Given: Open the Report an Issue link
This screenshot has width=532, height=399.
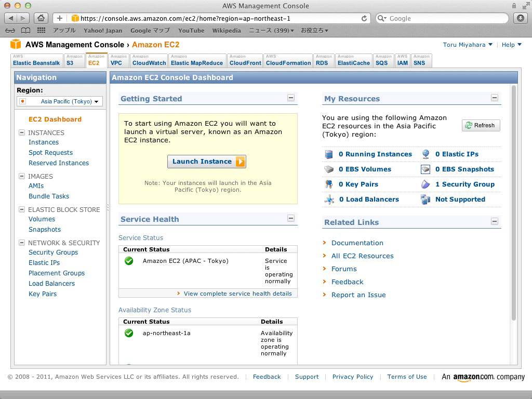Looking at the screenshot, I should (x=358, y=295).
